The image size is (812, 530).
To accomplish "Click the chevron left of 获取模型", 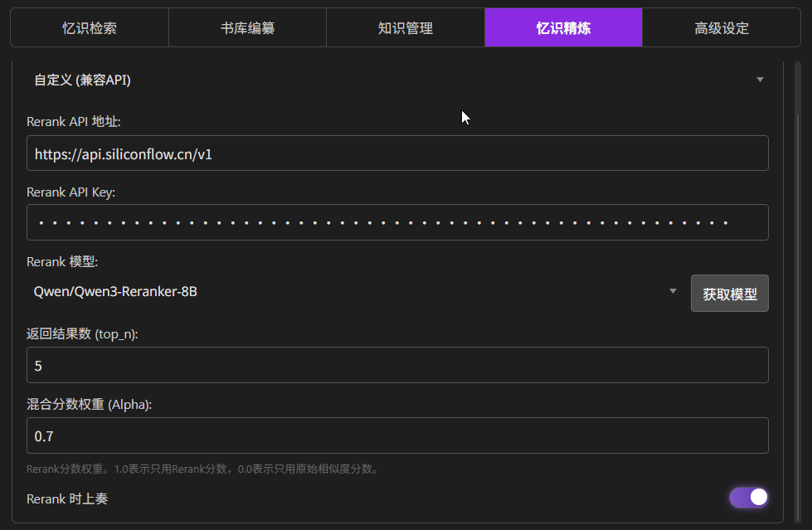I will 673,292.
